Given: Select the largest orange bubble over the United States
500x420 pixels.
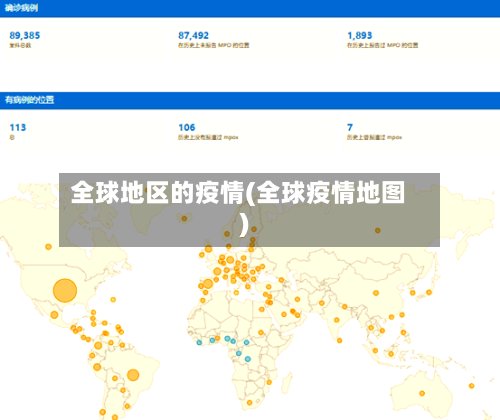Looking at the screenshot, I should (x=65, y=290).
